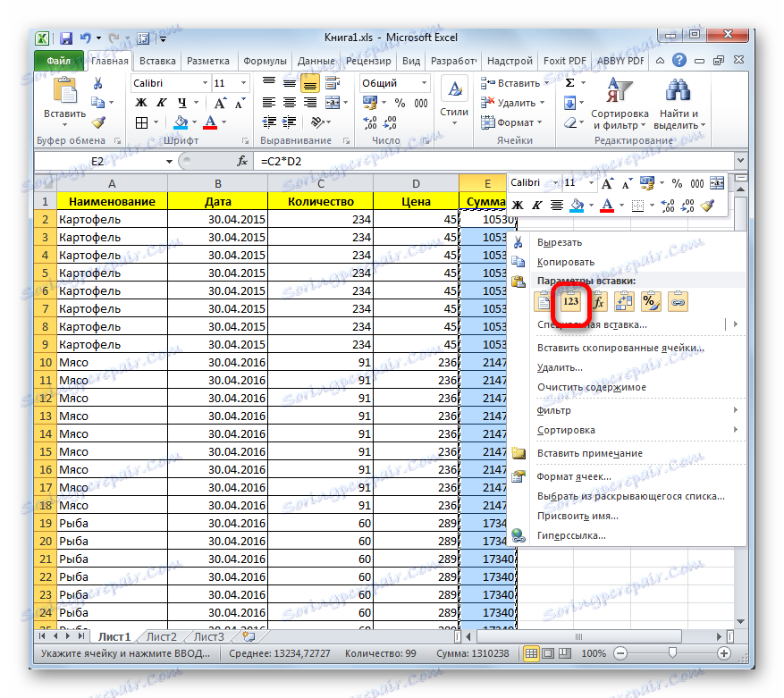Choose the Transpose paste option
The width and height of the screenshot is (784, 698).
pyautogui.click(x=624, y=301)
